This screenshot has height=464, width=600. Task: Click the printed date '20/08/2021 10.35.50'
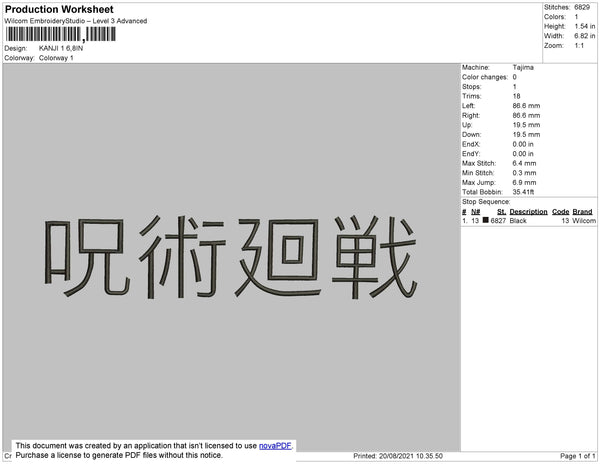(x=411, y=456)
